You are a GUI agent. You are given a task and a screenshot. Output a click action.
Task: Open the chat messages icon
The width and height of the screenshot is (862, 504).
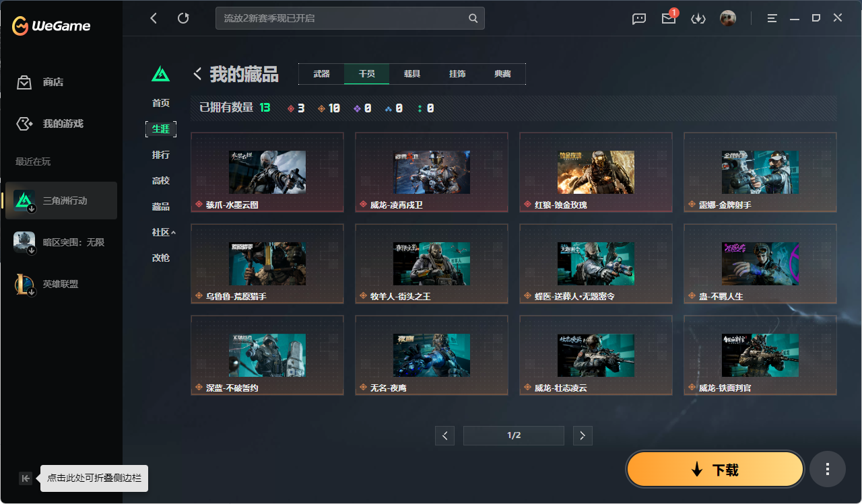(x=639, y=19)
